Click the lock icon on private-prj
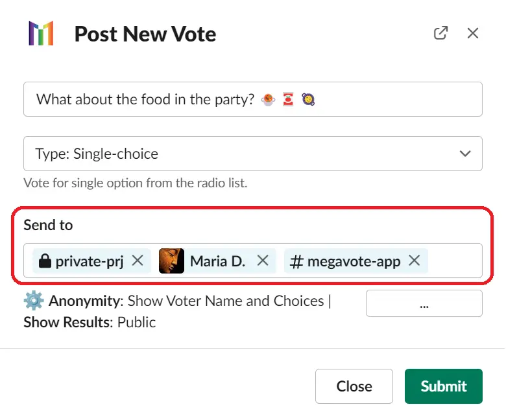506x420 pixels. click(x=45, y=261)
